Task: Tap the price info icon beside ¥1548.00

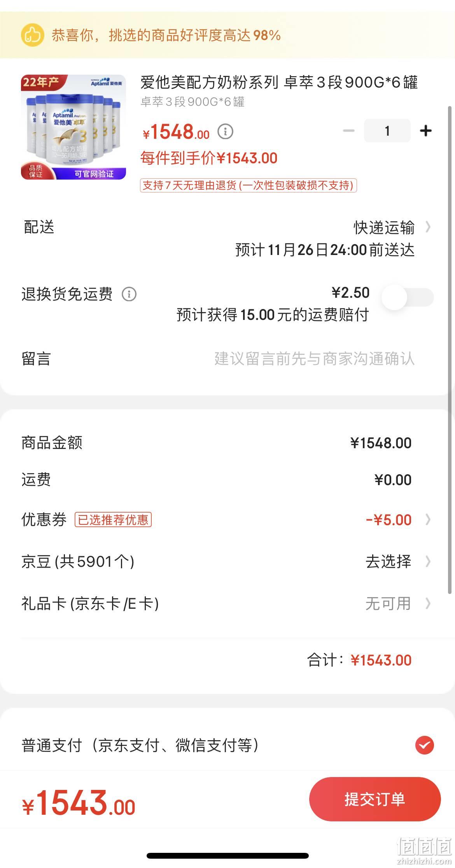Action: point(225,132)
